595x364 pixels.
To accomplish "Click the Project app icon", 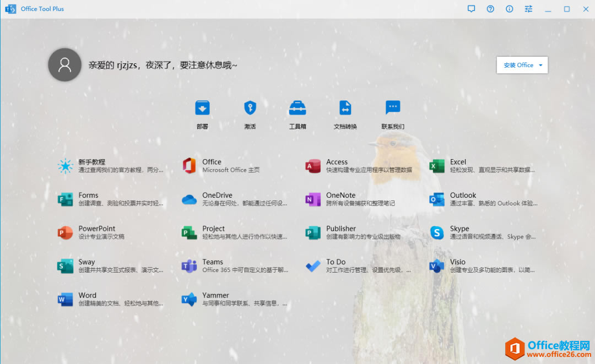I will 189,233.
